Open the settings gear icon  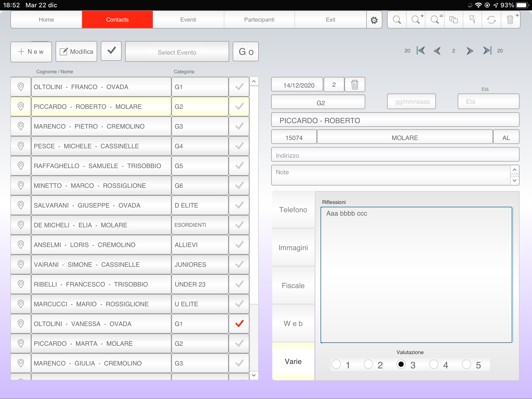(x=374, y=20)
